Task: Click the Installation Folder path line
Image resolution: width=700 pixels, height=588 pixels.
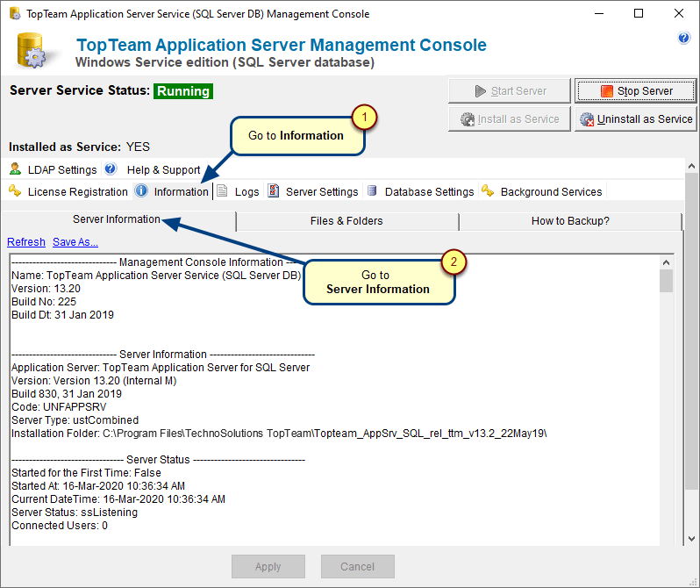Action: (279, 434)
